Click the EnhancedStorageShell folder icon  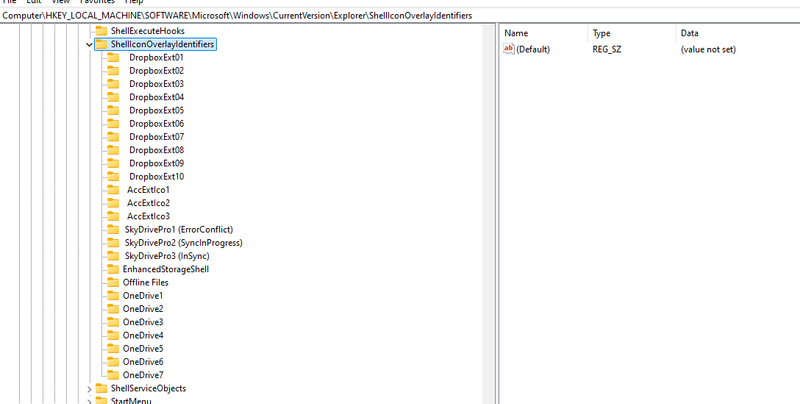coord(113,269)
